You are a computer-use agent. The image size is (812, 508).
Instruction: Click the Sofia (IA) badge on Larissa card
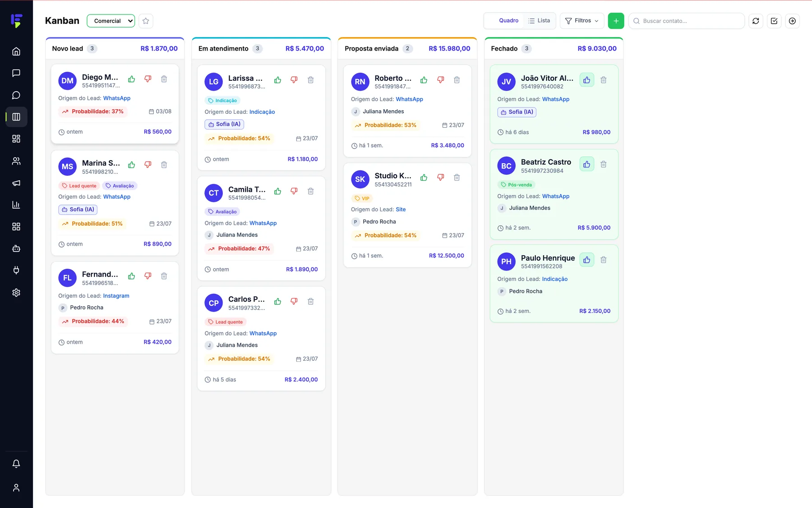pos(224,124)
